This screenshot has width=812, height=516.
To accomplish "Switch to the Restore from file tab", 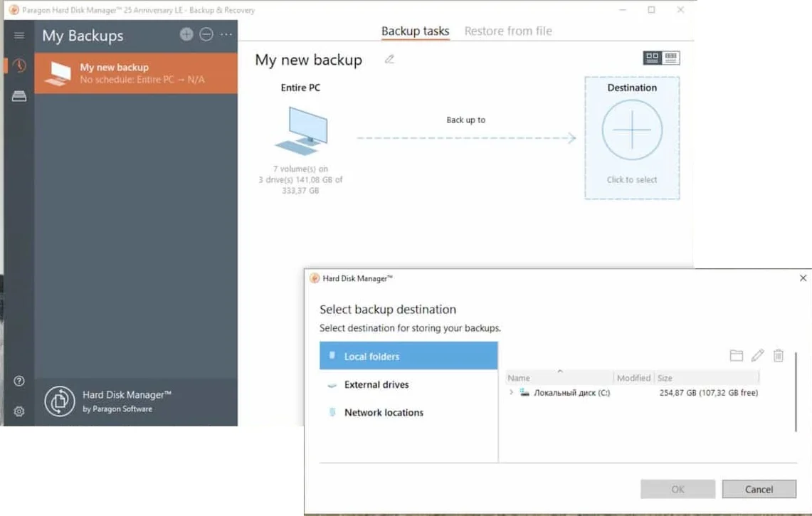I will 508,31.
